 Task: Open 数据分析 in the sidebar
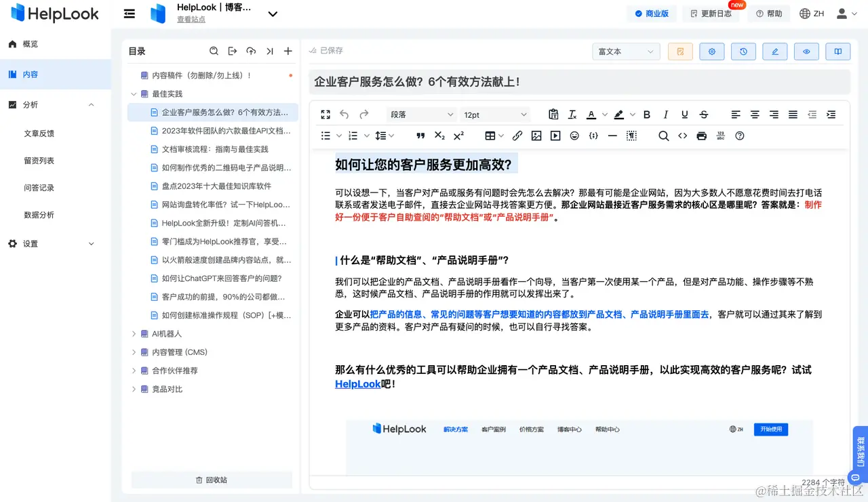39,215
